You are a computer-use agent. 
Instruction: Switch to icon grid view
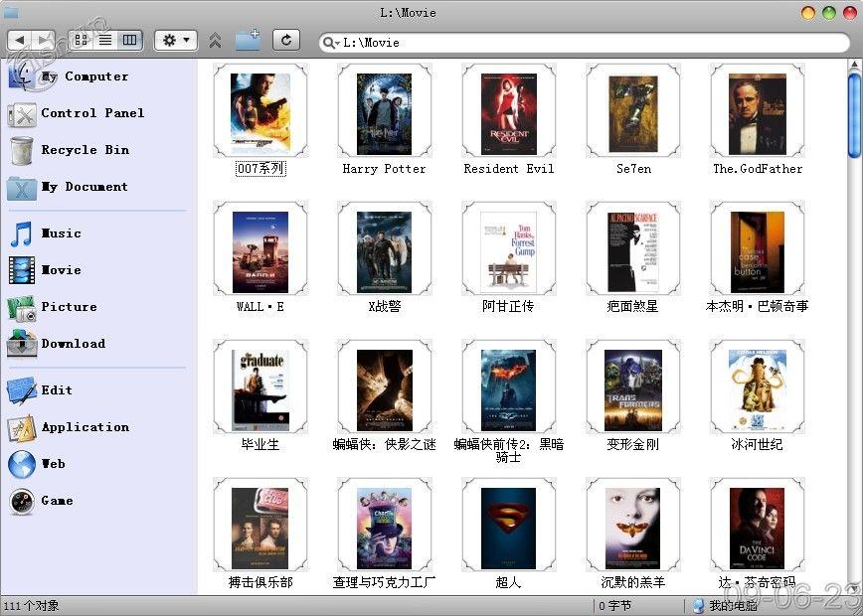tap(81, 40)
